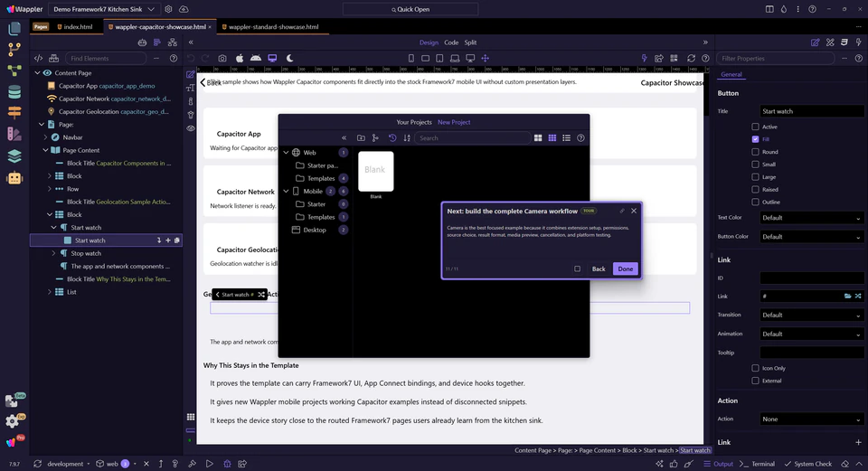
Task: Switch to wappler-standard-showcase.html tab
Action: (270, 26)
